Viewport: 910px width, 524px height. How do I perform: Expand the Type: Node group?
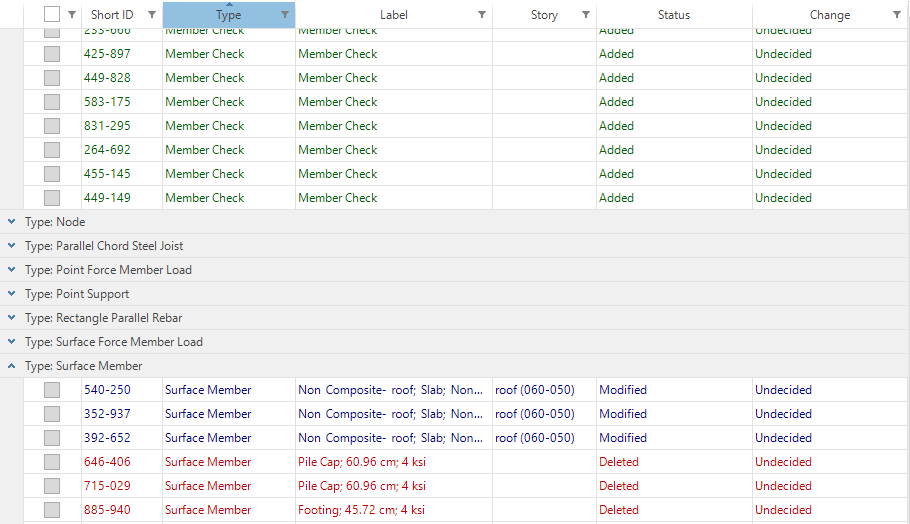pos(11,222)
